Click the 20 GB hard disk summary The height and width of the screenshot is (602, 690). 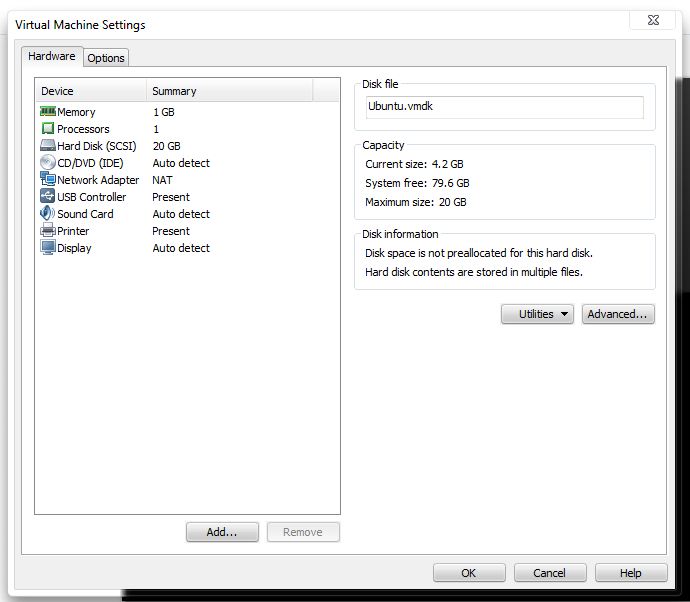click(166, 146)
